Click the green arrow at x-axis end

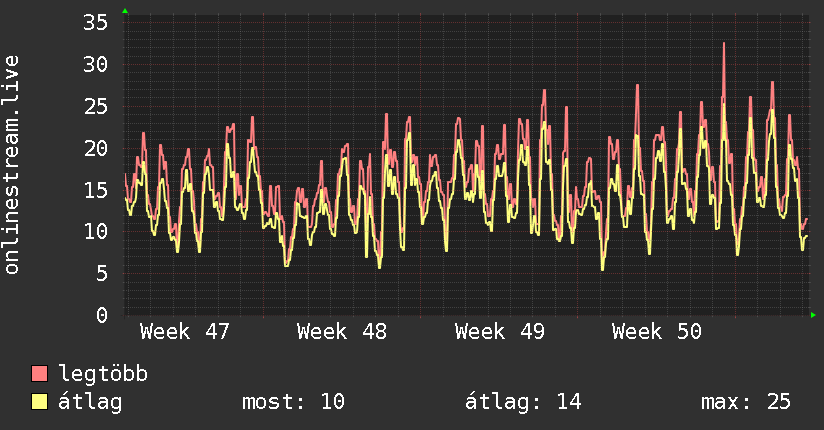(813, 315)
